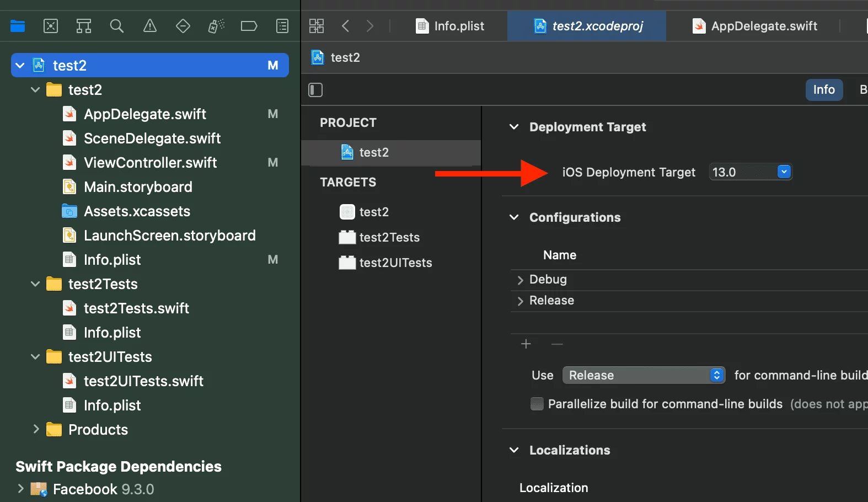The width and height of the screenshot is (868, 502).
Task: Open the Breakpoint navigator icon
Action: tap(249, 26)
